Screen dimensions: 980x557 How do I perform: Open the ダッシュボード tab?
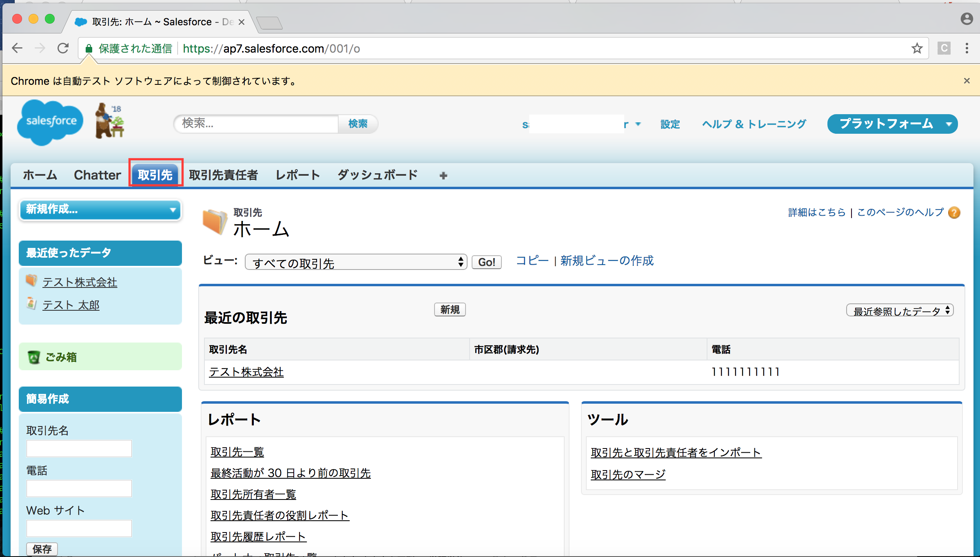pyautogui.click(x=377, y=175)
